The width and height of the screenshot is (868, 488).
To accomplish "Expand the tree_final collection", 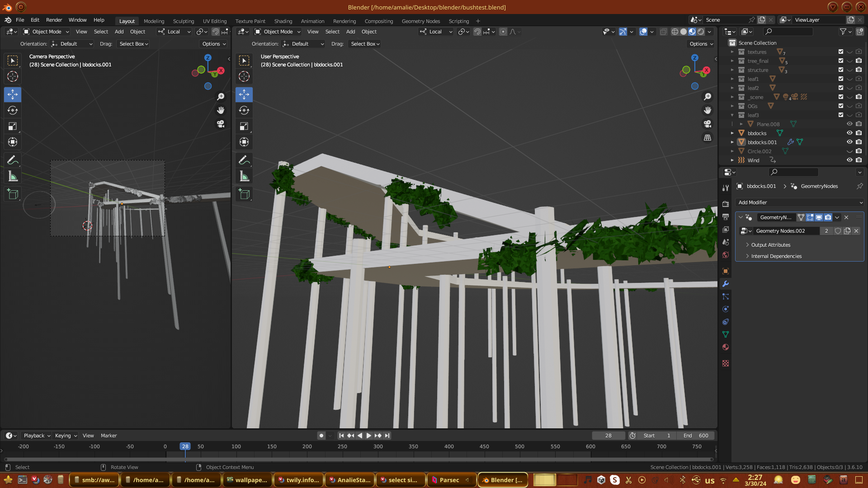I will 732,61.
